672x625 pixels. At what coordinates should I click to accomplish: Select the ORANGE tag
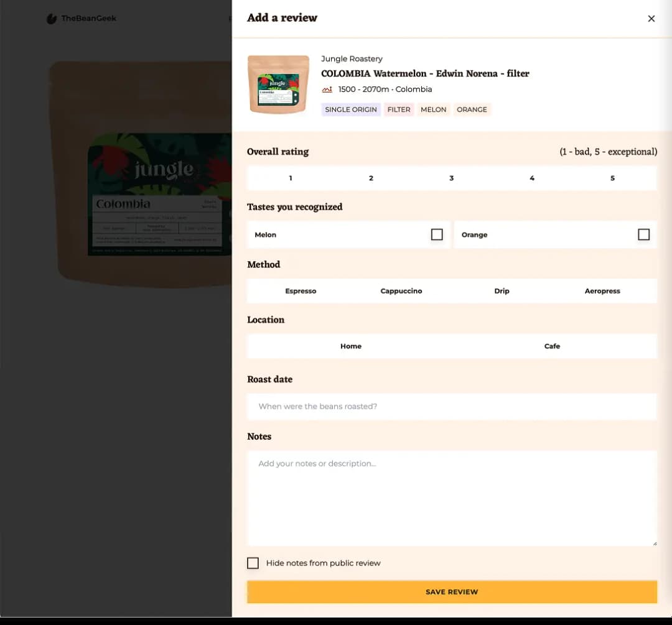click(472, 109)
